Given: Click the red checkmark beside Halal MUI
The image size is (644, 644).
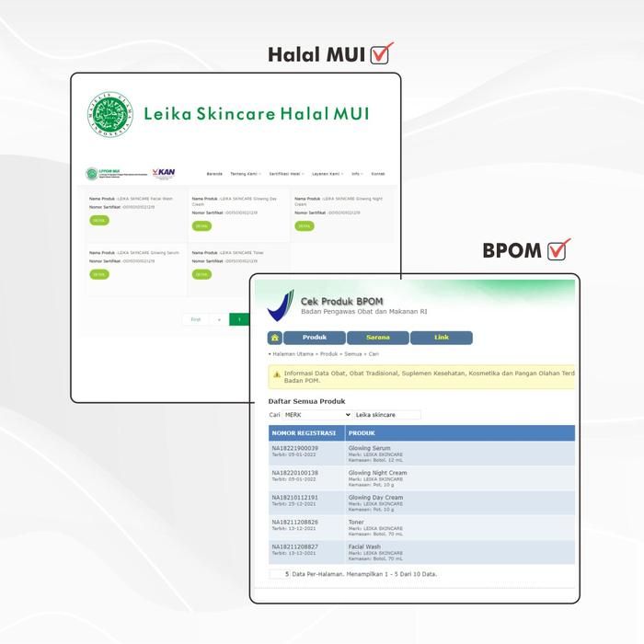Looking at the screenshot, I should [382, 53].
